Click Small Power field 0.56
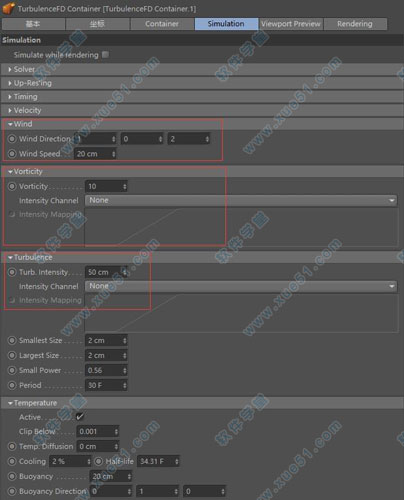The image size is (404, 500). (106, 370)
